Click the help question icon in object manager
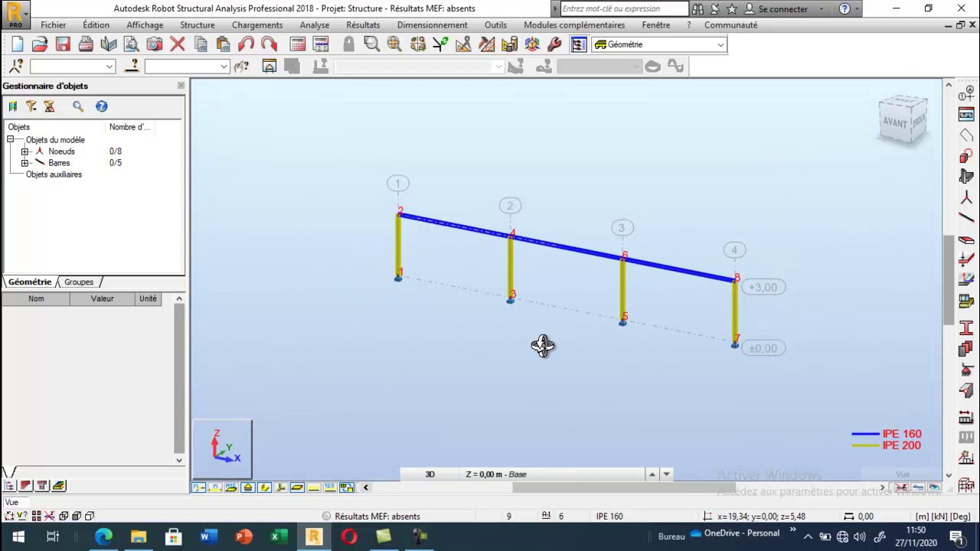 point(102,106)
